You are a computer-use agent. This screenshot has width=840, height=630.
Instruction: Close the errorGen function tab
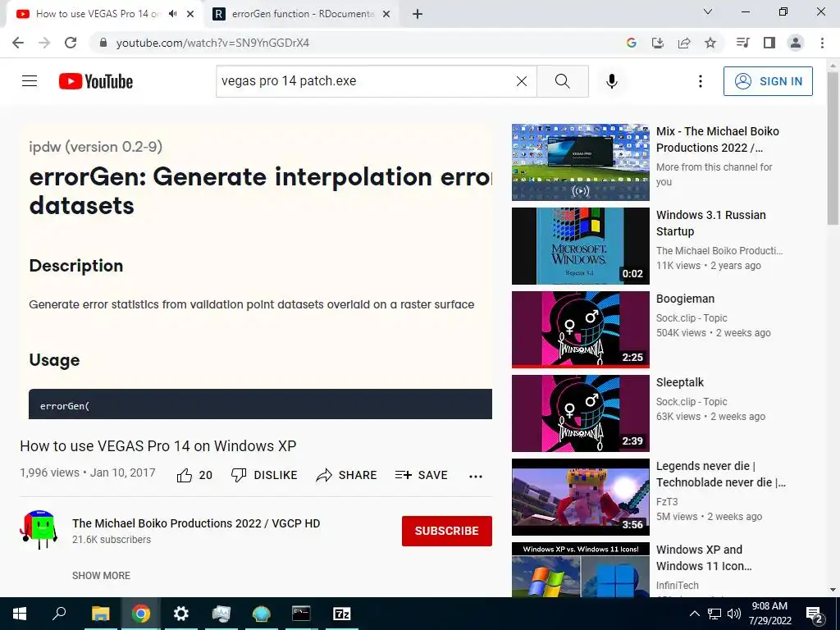point(386,15)
